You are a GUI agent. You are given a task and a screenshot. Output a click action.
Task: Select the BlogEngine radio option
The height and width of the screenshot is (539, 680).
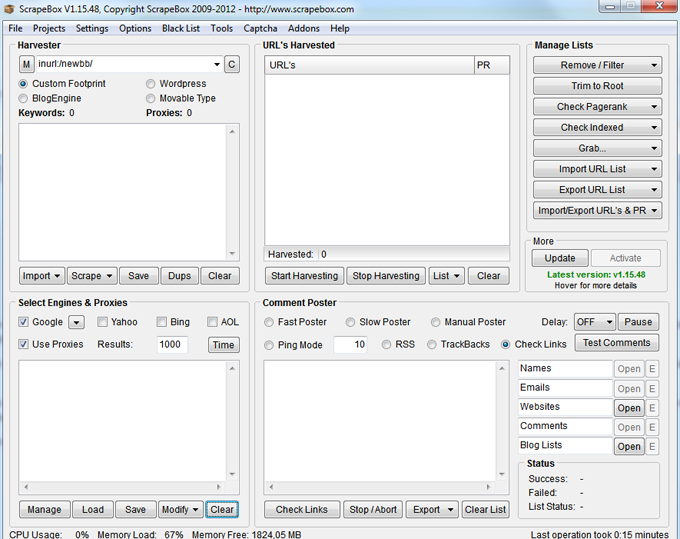click(23, 98)
